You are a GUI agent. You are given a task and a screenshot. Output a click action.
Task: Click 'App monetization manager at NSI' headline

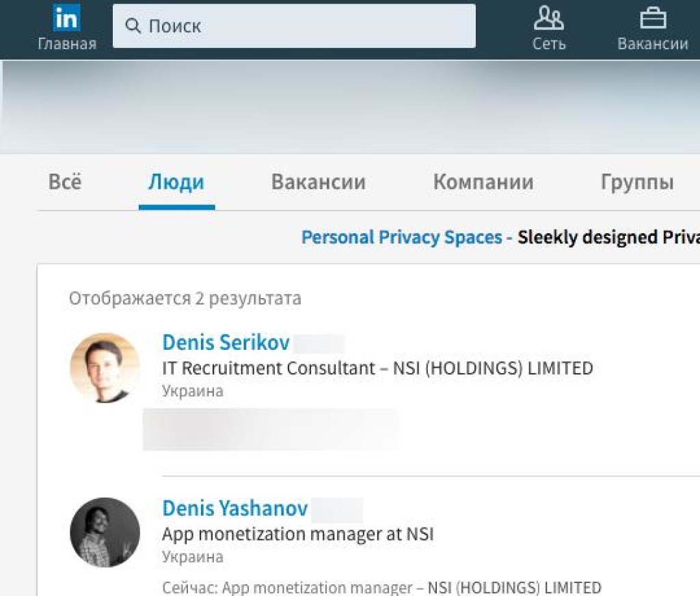pos(298,534)
